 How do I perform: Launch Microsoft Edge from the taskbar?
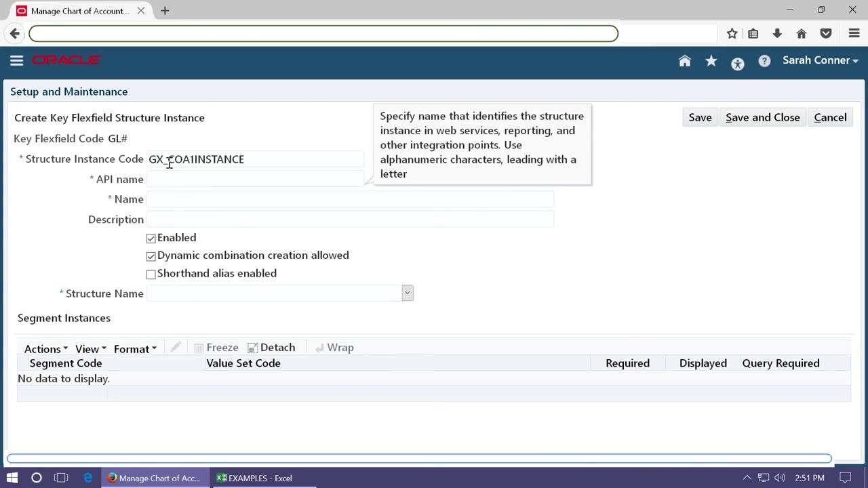pos(88,478)
